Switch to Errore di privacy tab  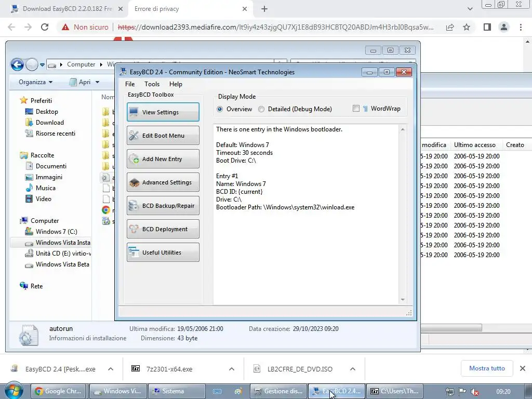tap(190, 9)
